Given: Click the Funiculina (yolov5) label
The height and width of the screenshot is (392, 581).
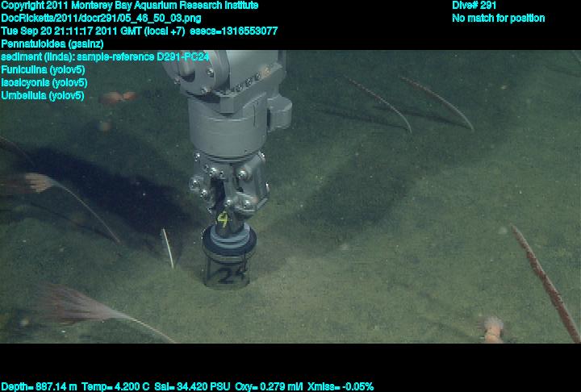Looking at the screenshot, I should click(43, 70).
